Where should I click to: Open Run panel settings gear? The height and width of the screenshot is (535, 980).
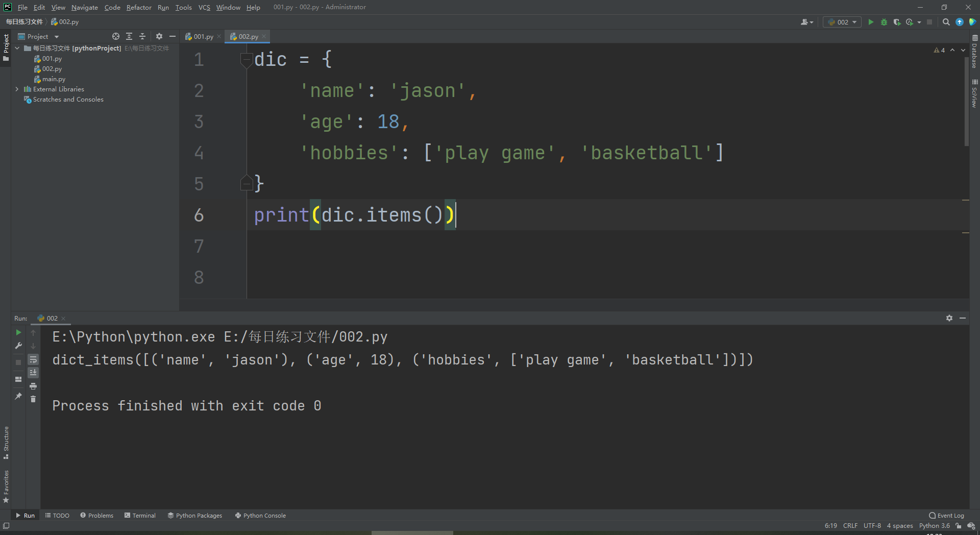[949, 318]
